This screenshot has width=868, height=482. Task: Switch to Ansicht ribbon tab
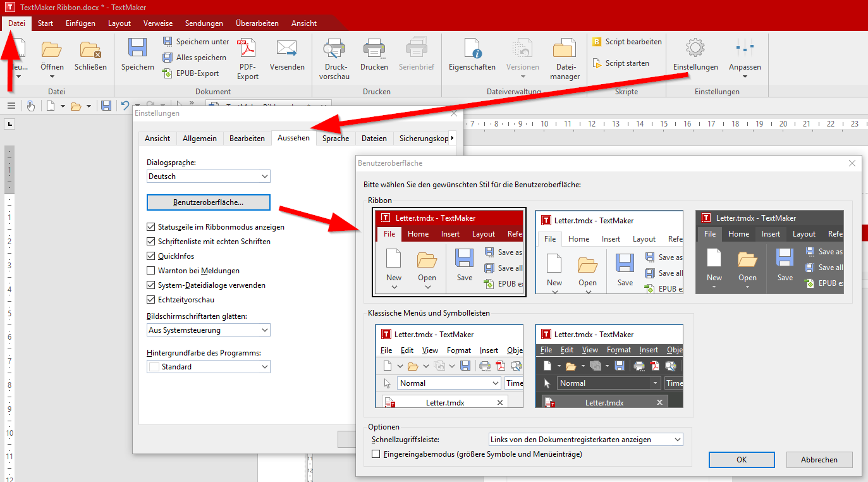(304, 23)
